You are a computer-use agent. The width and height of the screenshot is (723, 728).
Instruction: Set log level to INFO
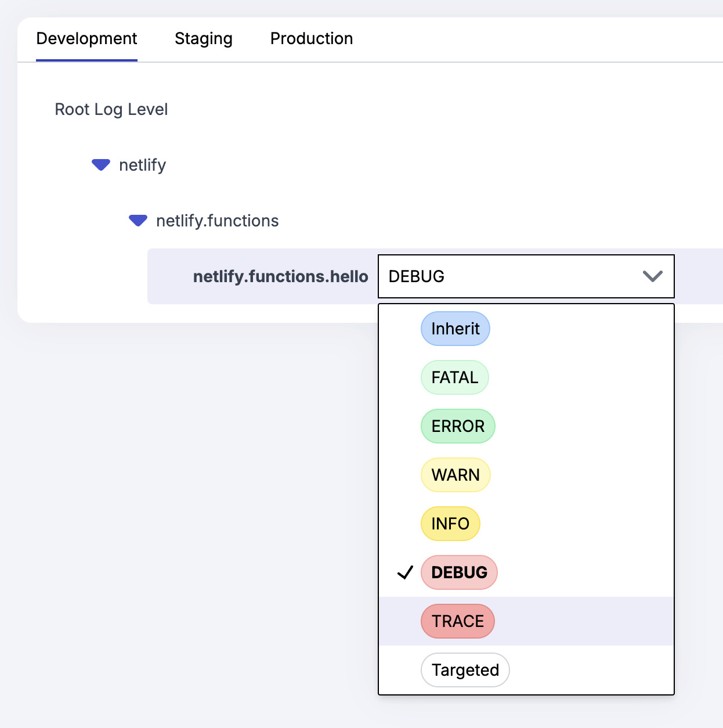coord(450,524)
